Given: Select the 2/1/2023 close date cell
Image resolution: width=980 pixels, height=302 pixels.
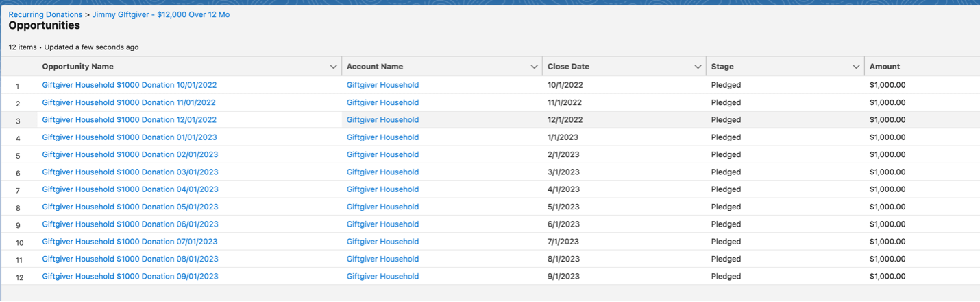Looking at the screenshot, I should [x=563, y=154].
